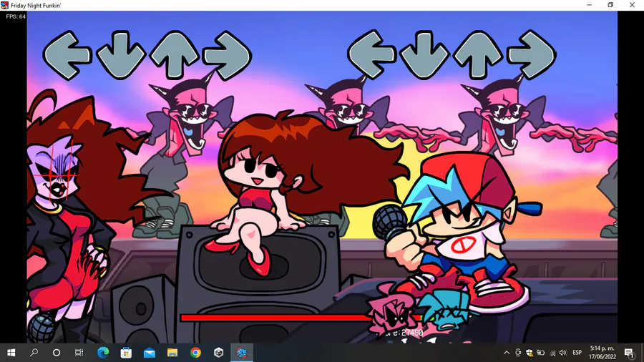Click the Meet Now tray icon
644x362 pixels.
[518, 353]
